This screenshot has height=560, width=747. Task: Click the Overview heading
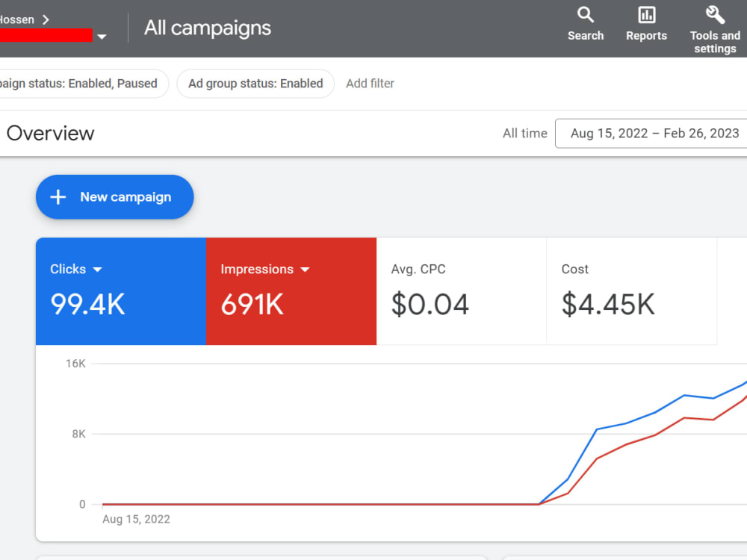(x=51, y=134)
